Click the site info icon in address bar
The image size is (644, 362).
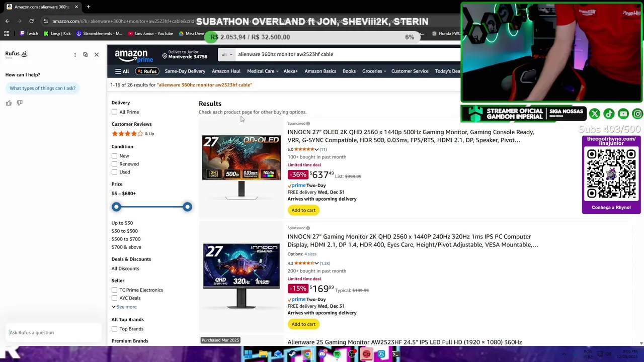(x=46, y=21)
